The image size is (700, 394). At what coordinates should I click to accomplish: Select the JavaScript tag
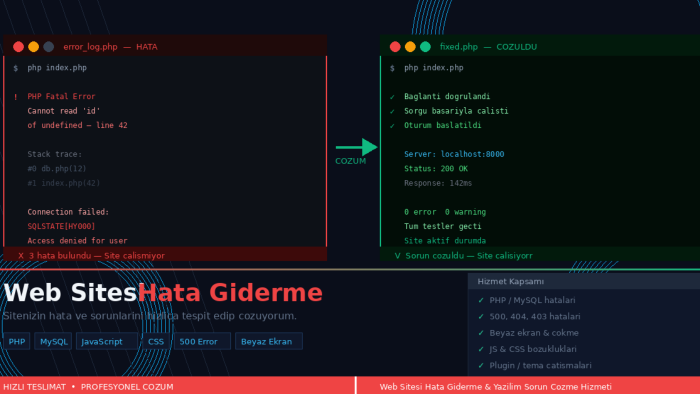107,341
